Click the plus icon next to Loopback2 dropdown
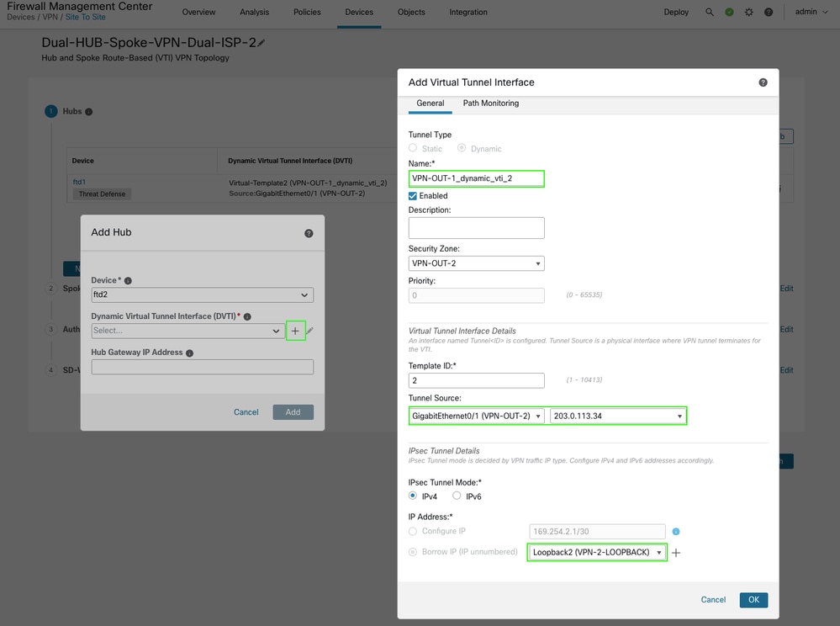 tap(676, 553)
